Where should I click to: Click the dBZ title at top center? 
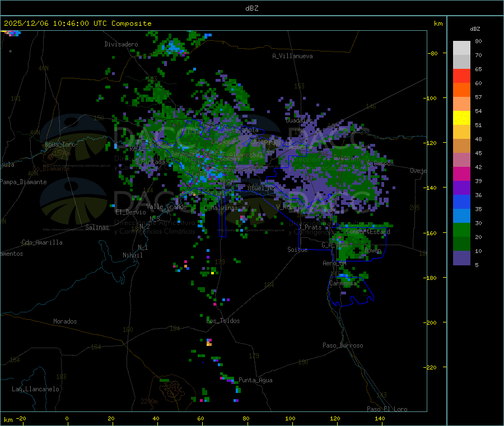tap(251, 8)
